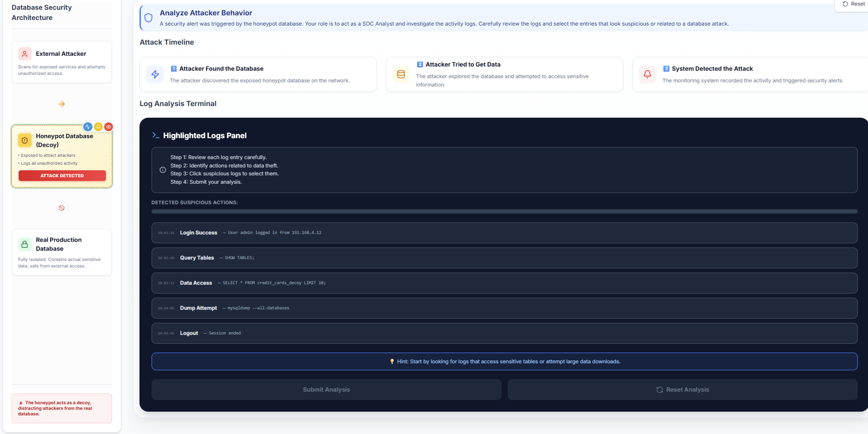Click the database icon in Attacker Tried to Get Data
The width and height of the screenshot is (868, 434).
click(x=401, y=73)
